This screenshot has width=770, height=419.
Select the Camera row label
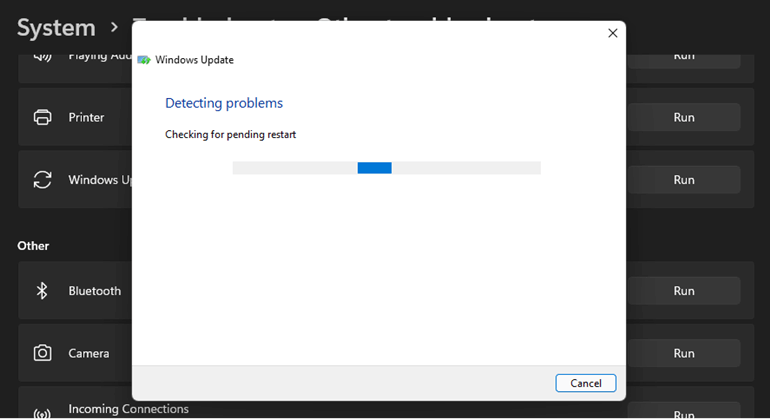click(89, 353)
